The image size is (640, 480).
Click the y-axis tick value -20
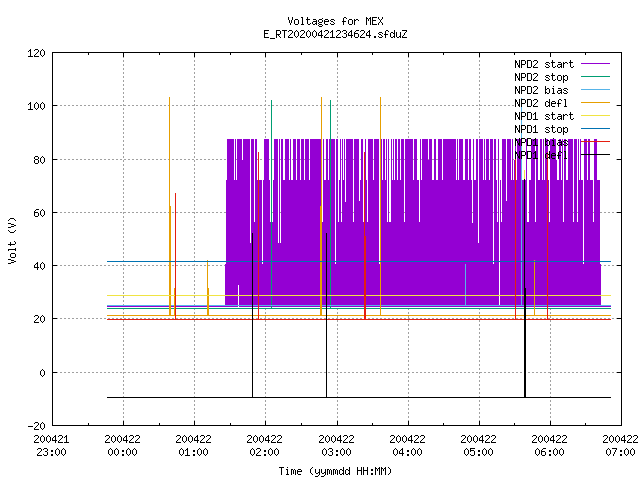(36, 426)
